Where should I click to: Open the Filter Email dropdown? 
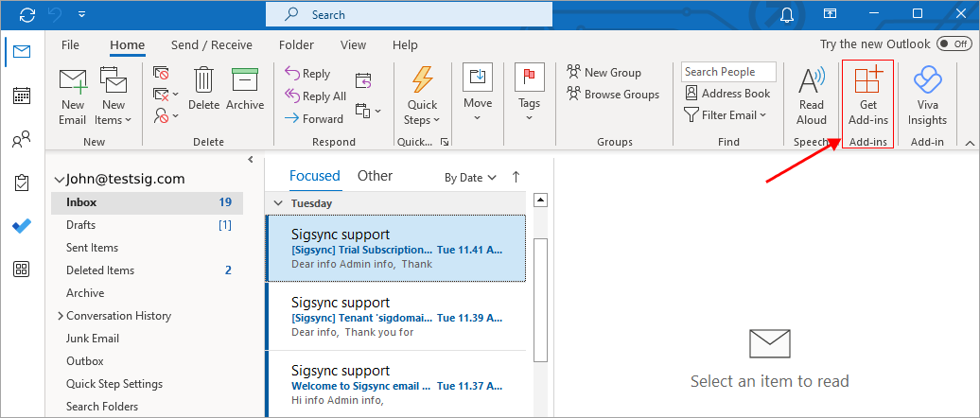[727, 114]
